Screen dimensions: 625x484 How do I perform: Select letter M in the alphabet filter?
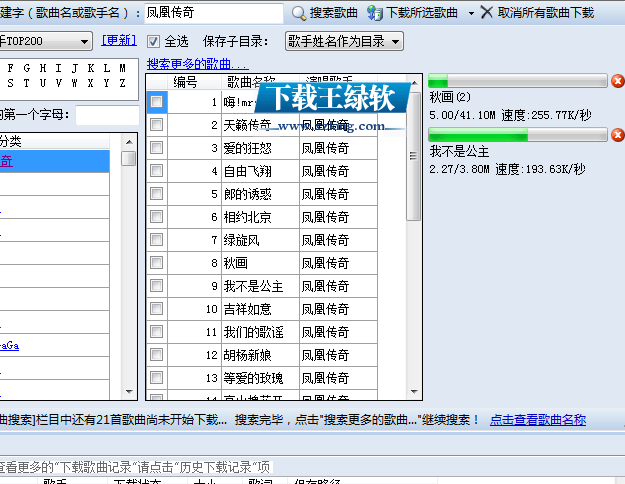click(x=122, y=68)
